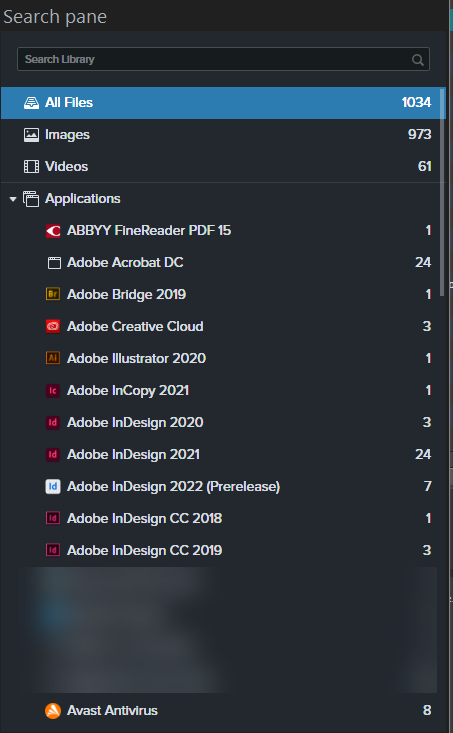Open the Applications category heading
Screen dimensions: 453x733
[x=83, y=199]
